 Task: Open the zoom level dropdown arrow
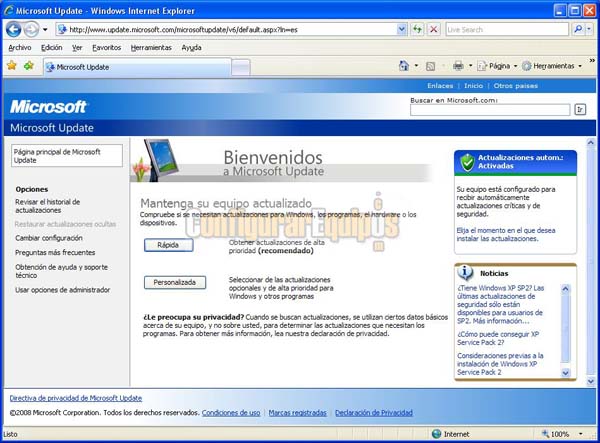[x=580, y=434]
